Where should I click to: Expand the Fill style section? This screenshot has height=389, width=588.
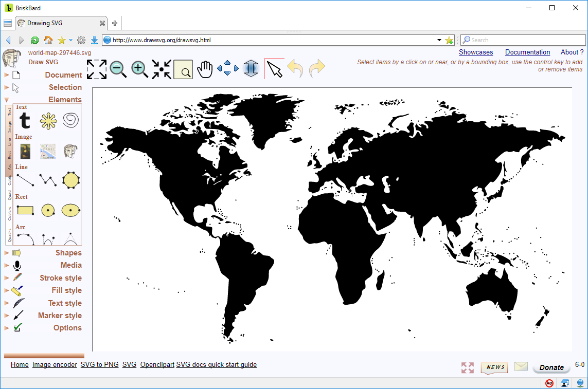[7, 290]
